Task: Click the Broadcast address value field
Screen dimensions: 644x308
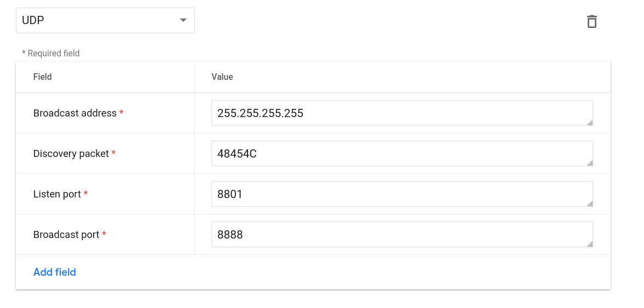Action: (401, 113)
